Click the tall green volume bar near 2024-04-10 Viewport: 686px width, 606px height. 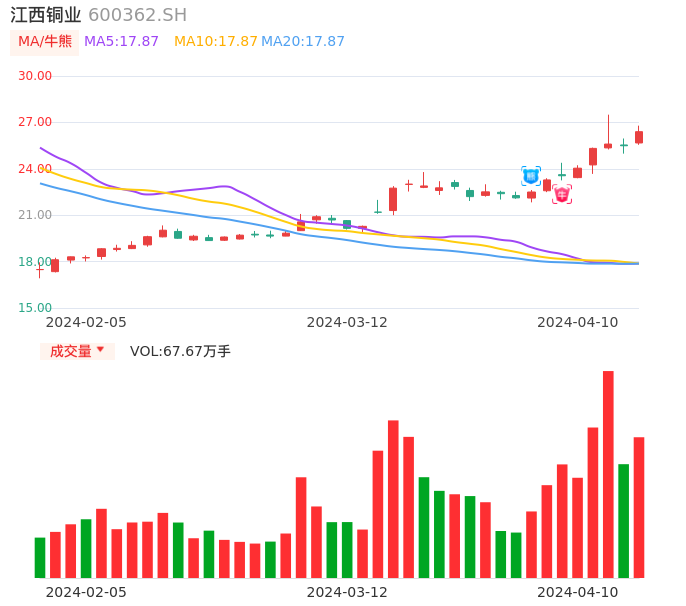(623, 521)
